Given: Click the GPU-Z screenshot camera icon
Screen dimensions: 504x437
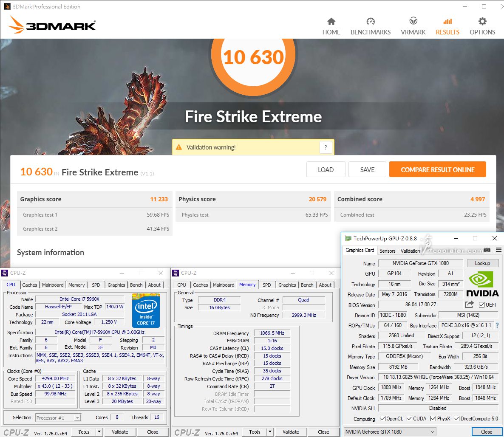Looking at the screenshot, I should 487,250.
